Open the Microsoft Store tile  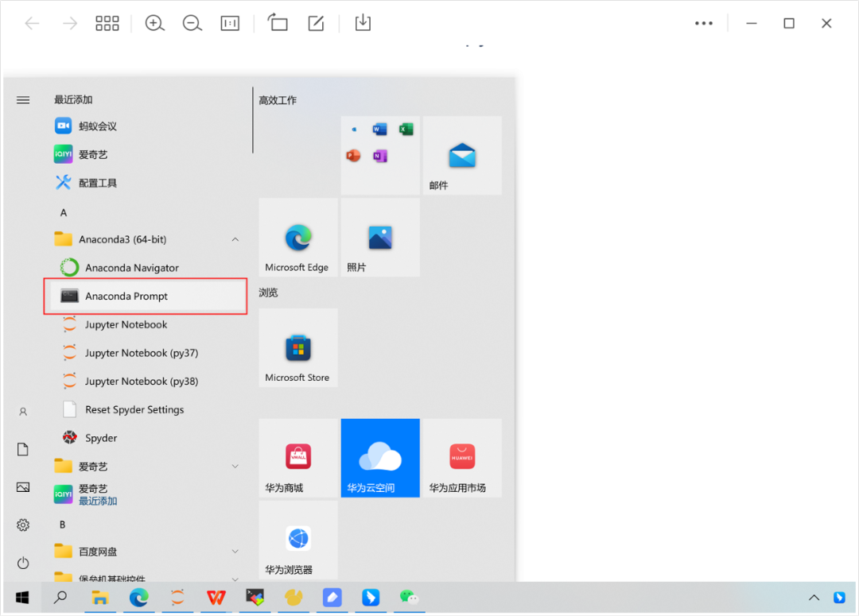pos(298,347)
